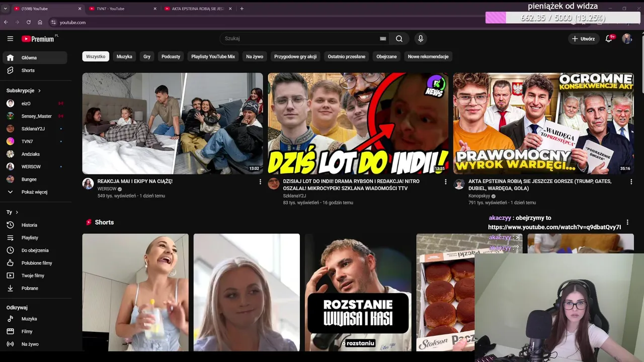Image resolution: width=644 pixels, height=362 pixels.
Task: Open REAKCJA MAI I EKIPY video thumbnail
Action: 173,123
